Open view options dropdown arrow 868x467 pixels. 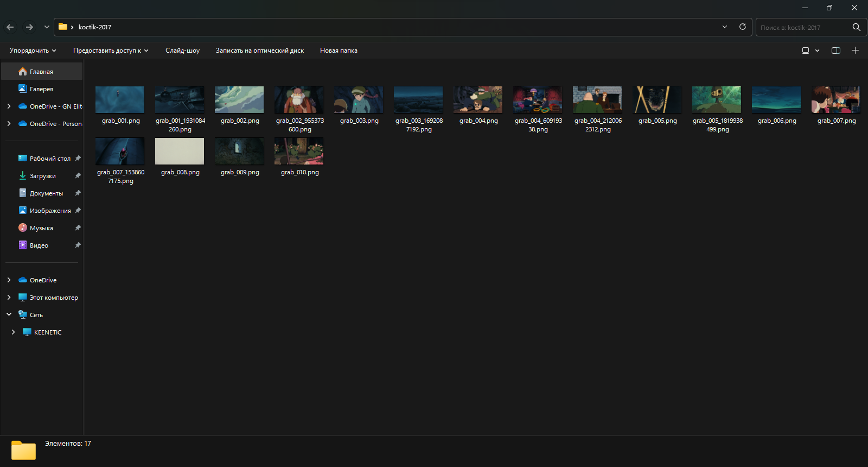click(x=817, y=51)
